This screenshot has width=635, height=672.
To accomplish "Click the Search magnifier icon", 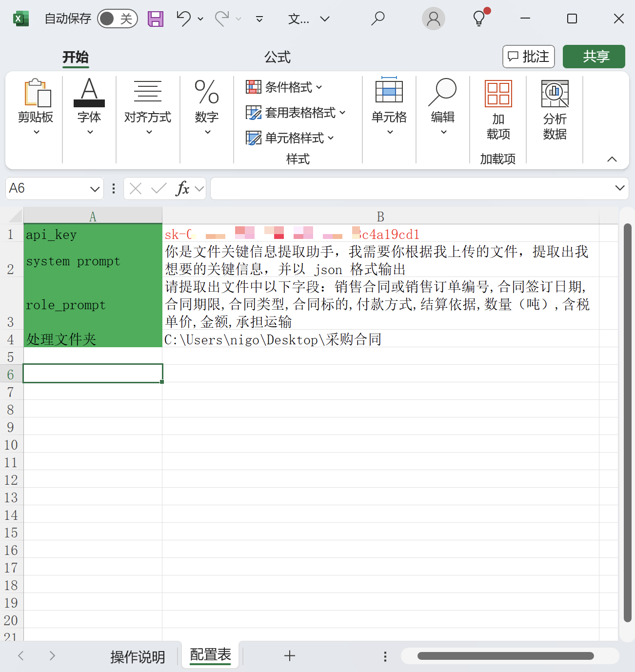I will pyautogui.click(x=378, y=19).
